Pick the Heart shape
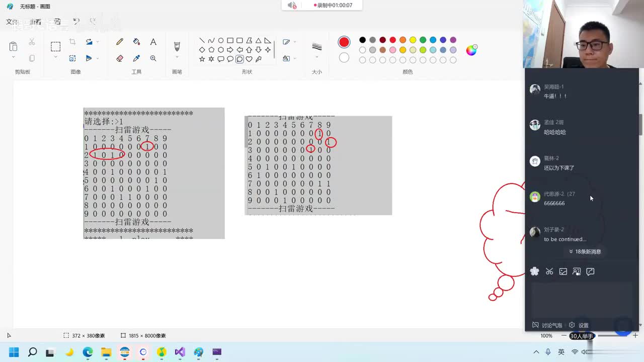 pyautogui.click(x=249, y=59)
